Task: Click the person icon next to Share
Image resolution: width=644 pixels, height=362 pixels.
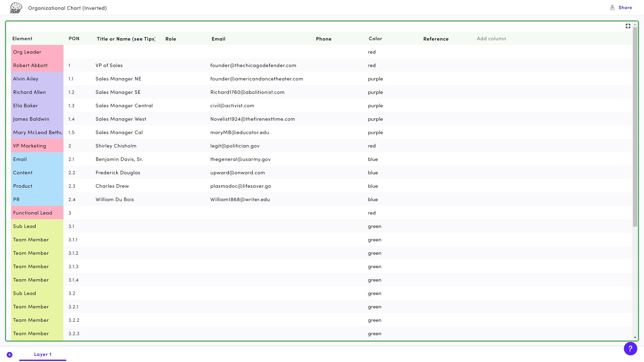Action: tap(612, 7)
